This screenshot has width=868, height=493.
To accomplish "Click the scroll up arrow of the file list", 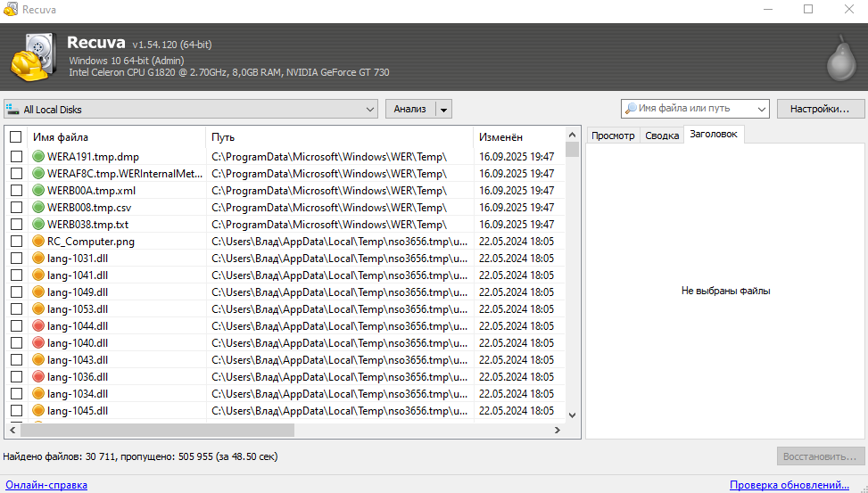I will 573,135.
